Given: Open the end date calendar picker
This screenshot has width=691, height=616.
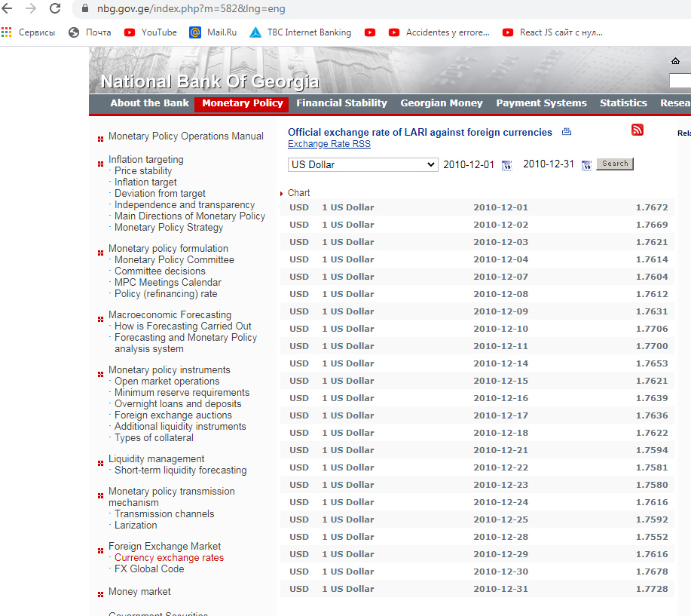Looking at the screenshot, I should click(x=586, y=165).
